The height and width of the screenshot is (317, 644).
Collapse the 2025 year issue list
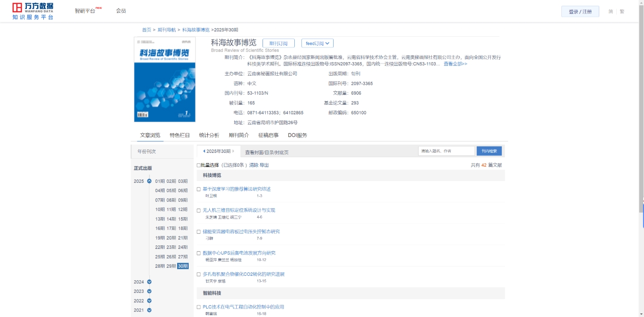(149, 181)
